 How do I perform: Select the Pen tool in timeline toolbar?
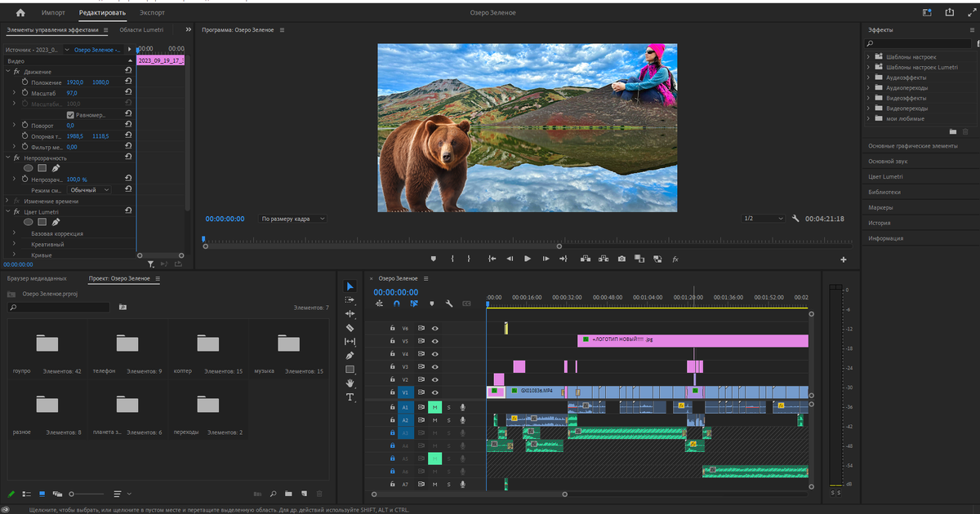coord(350,356)
